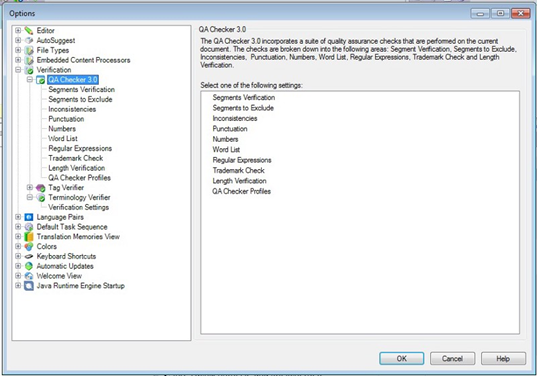537x376 pixels.
Task: Open Verification Settings under Terminology Verifier
Action: pos(78,208)
